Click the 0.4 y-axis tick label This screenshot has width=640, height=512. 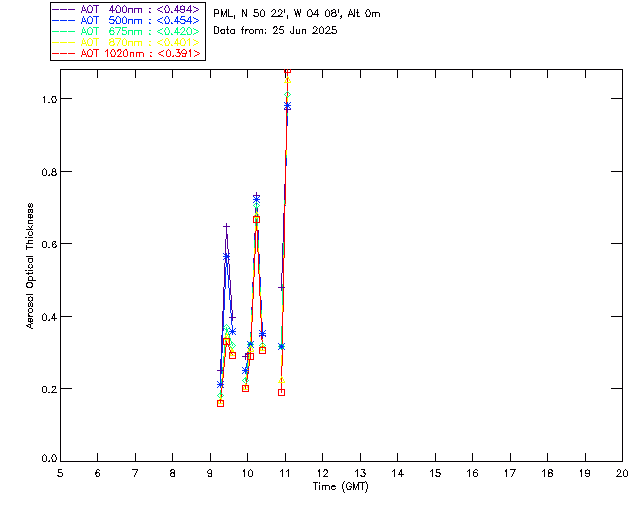pyautogui.click(x=49, y=317)
